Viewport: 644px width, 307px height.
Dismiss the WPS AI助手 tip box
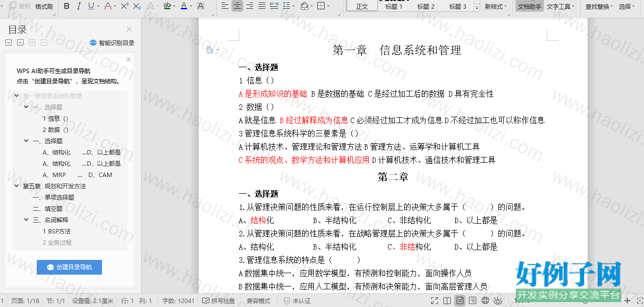click(x=129, y=59)
